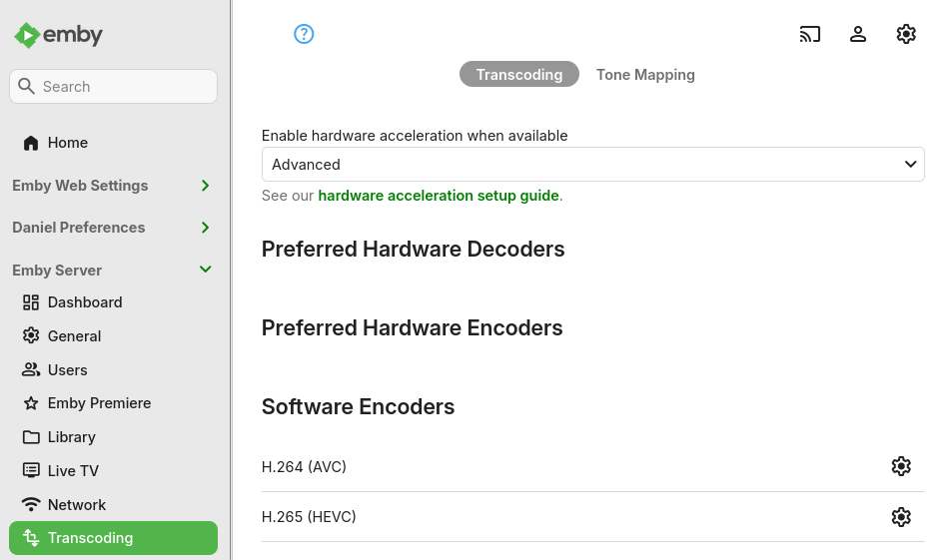
Task: Select the Transcoding tab
Action: pos(519,75)
